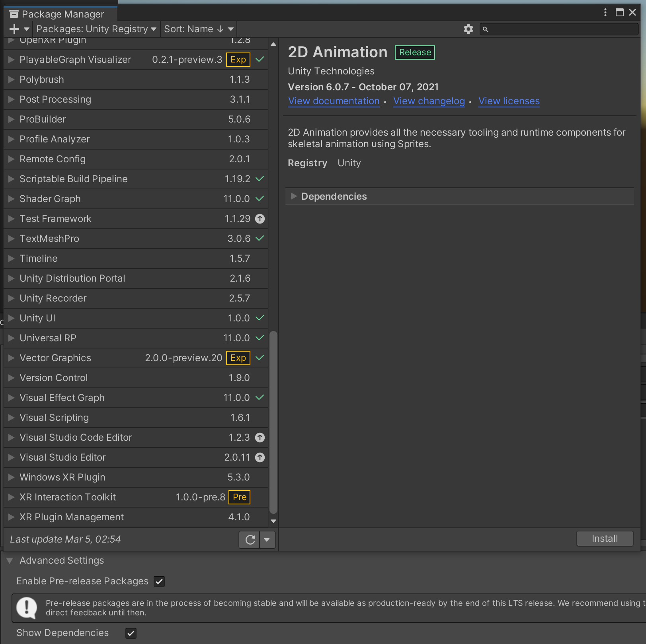Expand the ProBuilder package versions arrow
646x644 pixels.
coord(11,119)
